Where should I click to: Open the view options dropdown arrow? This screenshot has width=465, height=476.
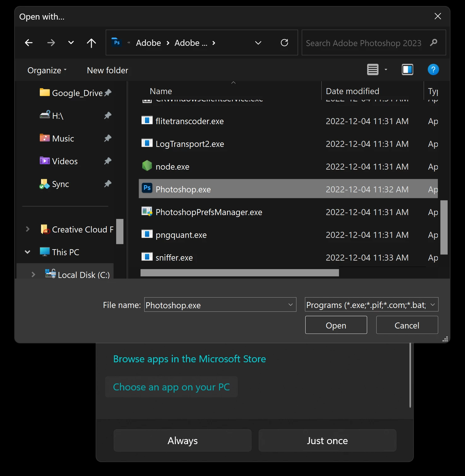pos(386,69)
